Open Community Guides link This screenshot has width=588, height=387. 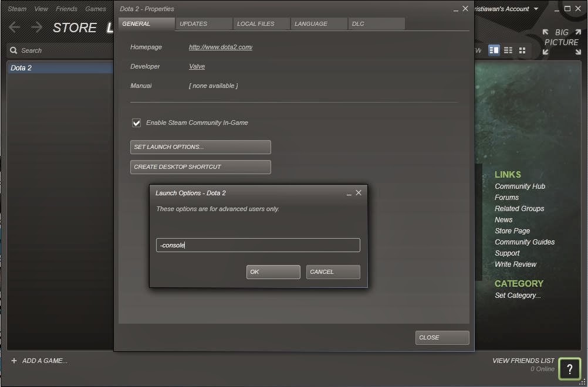tap(525, 242)
